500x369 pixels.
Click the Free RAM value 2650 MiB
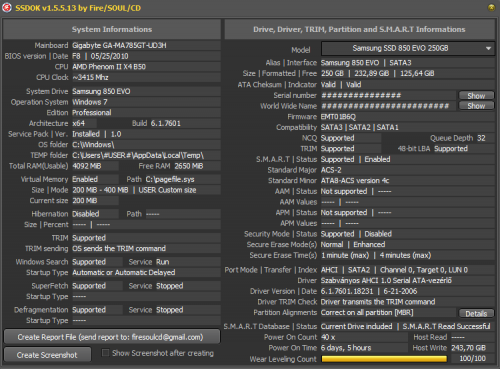[x=189, y=166]
